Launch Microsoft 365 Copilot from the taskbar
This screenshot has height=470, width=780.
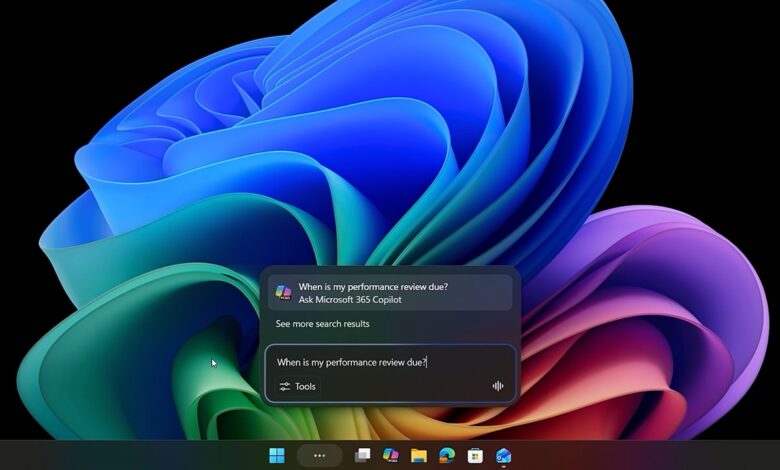point(390,455)
